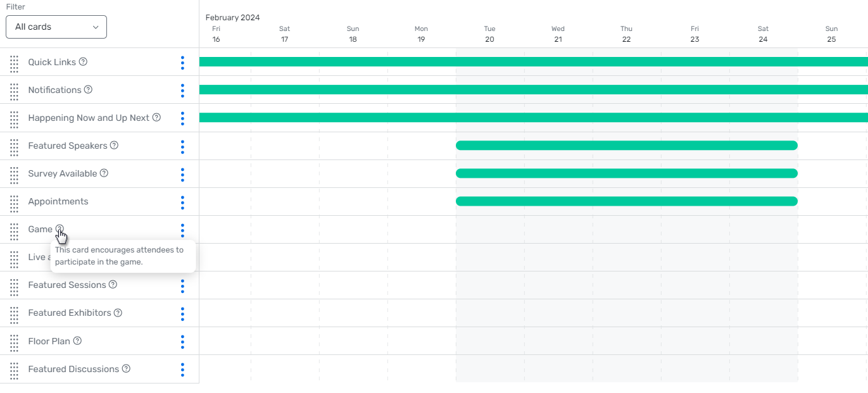Select the Notifications card label
The image size is (868, 393).
click(54, 89)
